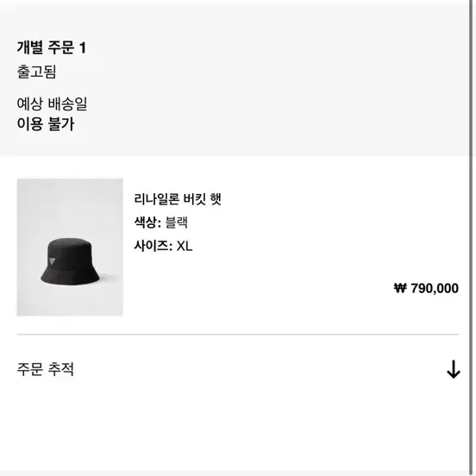Click the 790,000 price amount
Screen dimensions: 476x476
(x=435, y=288)
